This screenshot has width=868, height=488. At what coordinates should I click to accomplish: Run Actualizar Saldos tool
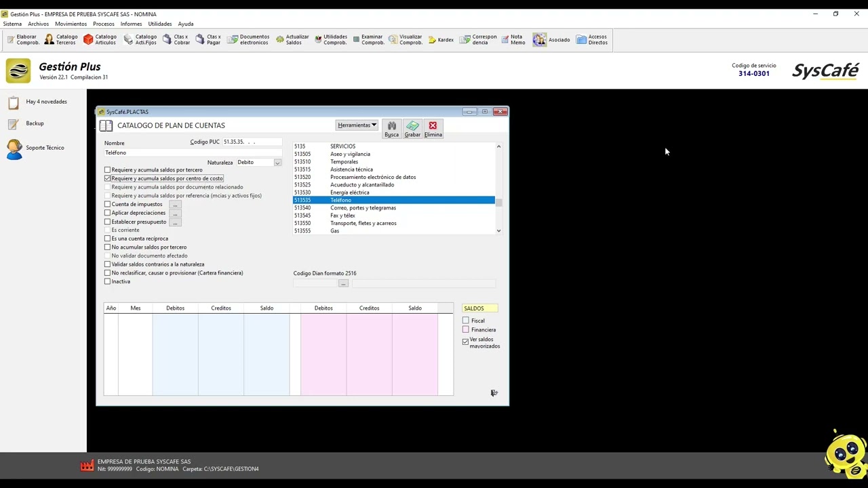pyautogui.click(x=292, y=40)
